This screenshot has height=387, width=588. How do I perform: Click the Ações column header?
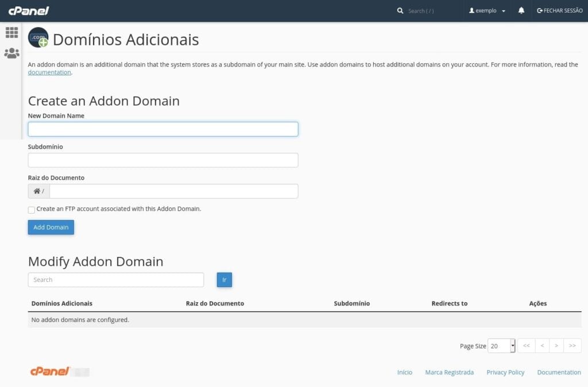pyautogui.click(x=537, y=303)
